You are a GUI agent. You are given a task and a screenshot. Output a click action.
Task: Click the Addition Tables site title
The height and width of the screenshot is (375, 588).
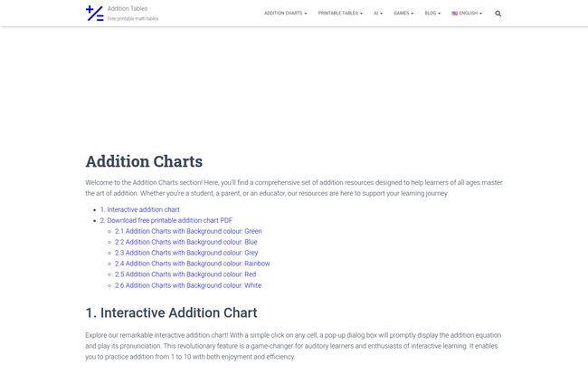click(128, 8)
